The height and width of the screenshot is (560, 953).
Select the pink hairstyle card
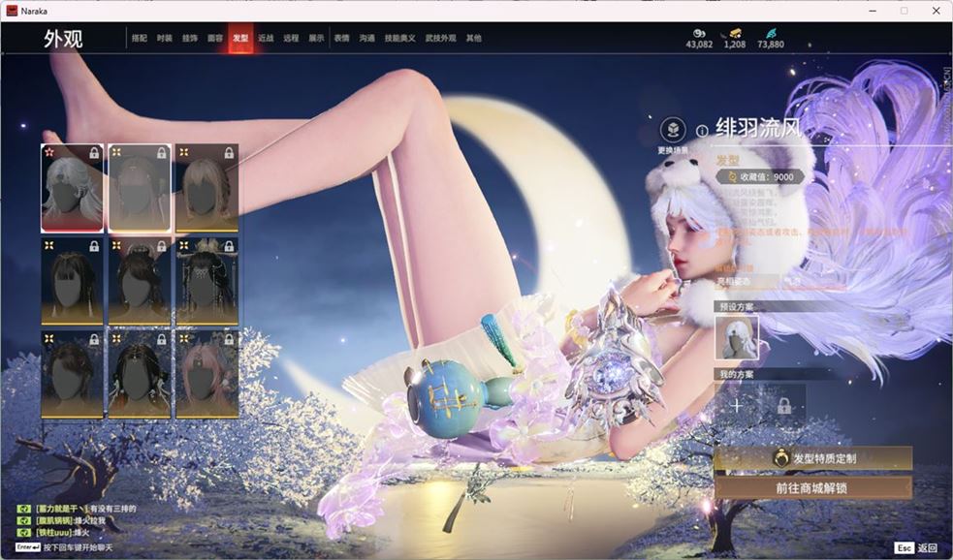pos(207,375)
